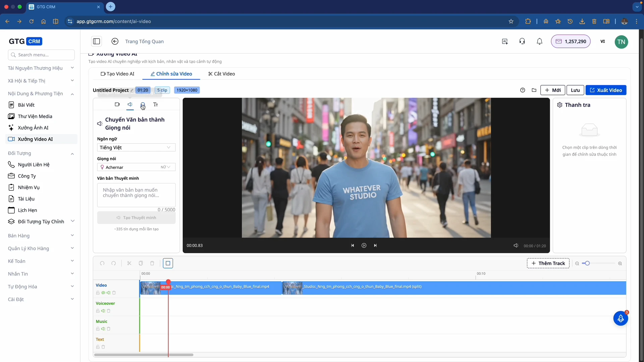Open the video media tab icon in editor panel

[117, 105]
